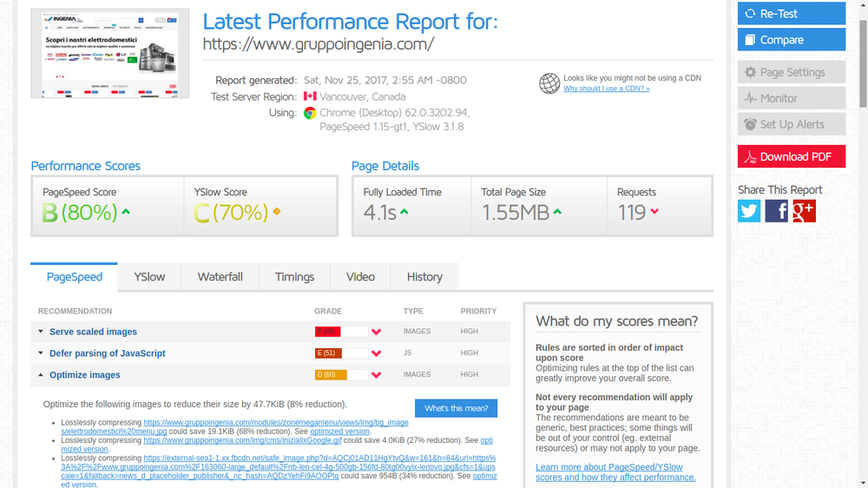Share report via Google Plus icon
The width and height of the screenshot is (868, 488).
(x=804, y=211)
